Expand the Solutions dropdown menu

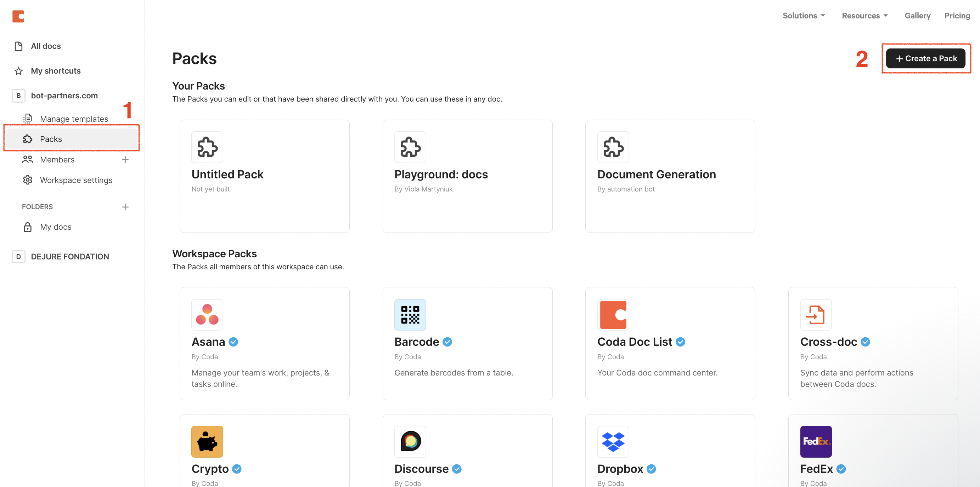[804, 16]
